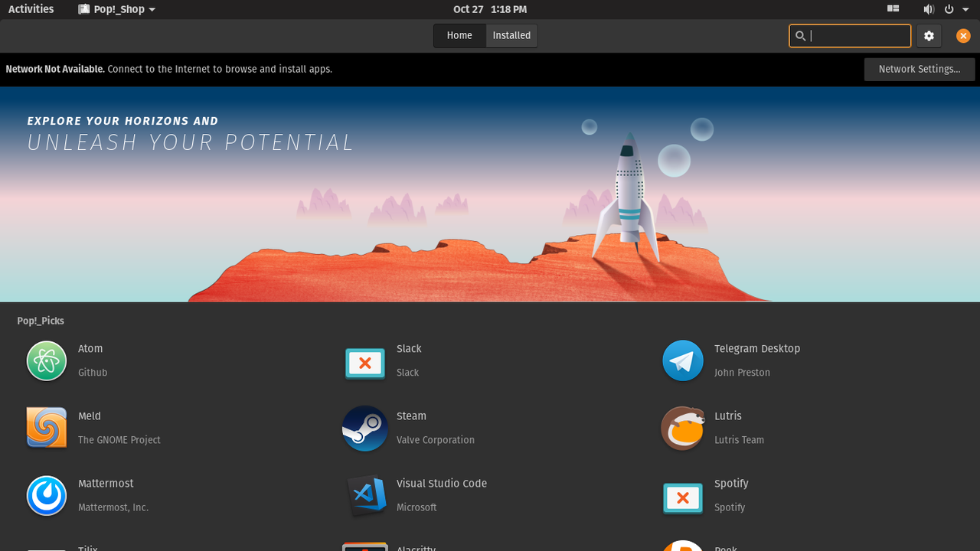Image resolution: width=980 pixels, height=551 pixels.
Task: Click the "Github" publisher text
Action: (93, 373)
